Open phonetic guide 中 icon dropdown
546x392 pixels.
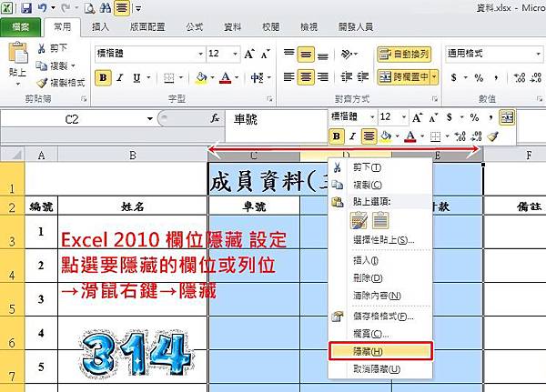(269, 77)
